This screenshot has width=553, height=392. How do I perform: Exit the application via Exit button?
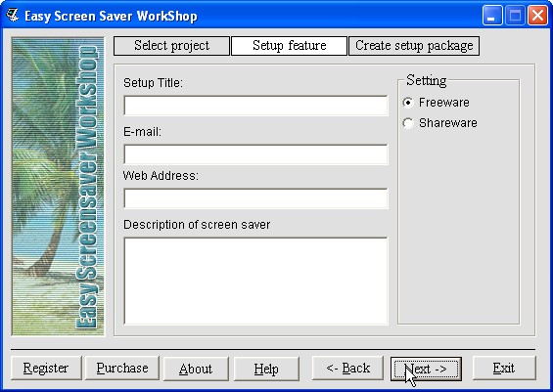pos(504,369)
